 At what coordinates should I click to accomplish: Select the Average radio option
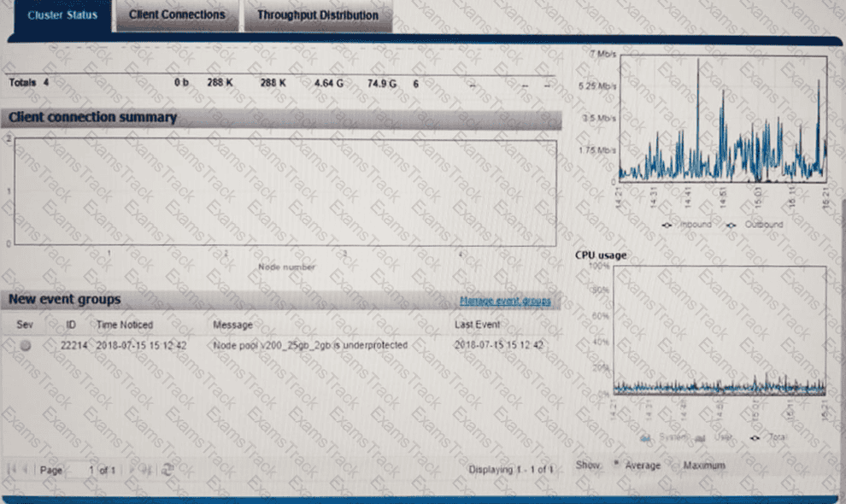coord(616,465)
